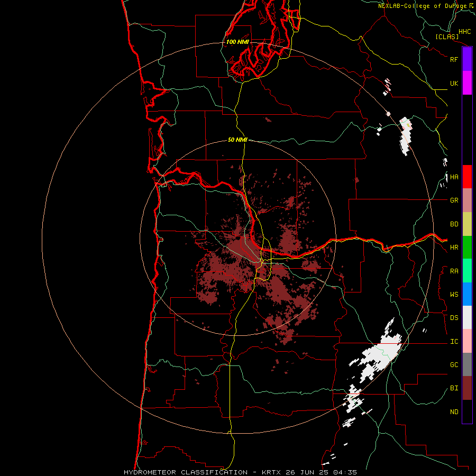Click the WS legend label
Viewport: 476px width, 476px height.
[x=454, y=295]
